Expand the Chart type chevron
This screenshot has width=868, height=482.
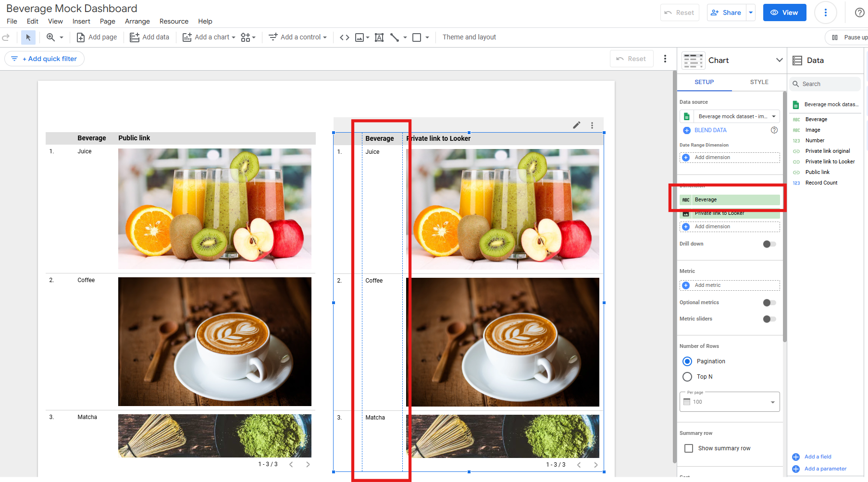[x=779, y=60]
